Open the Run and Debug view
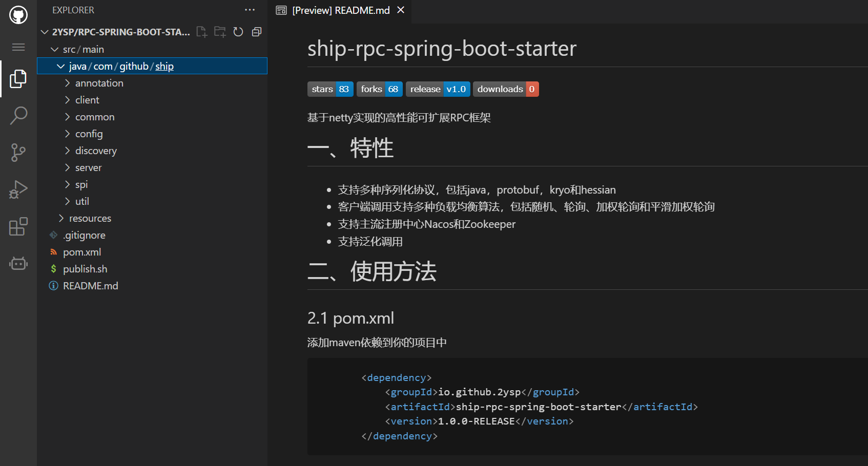 pyautogui.click(x=18, y=189)
